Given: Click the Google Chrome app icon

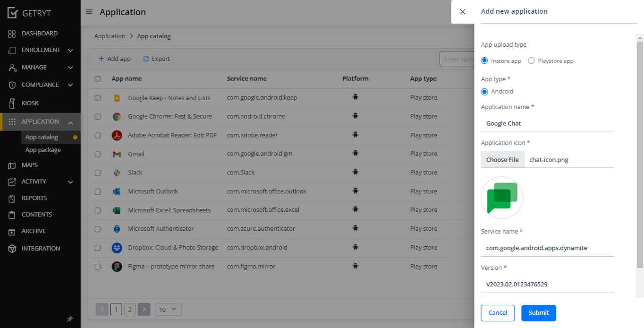Looking at the screenshot, I should click(117, 117).
